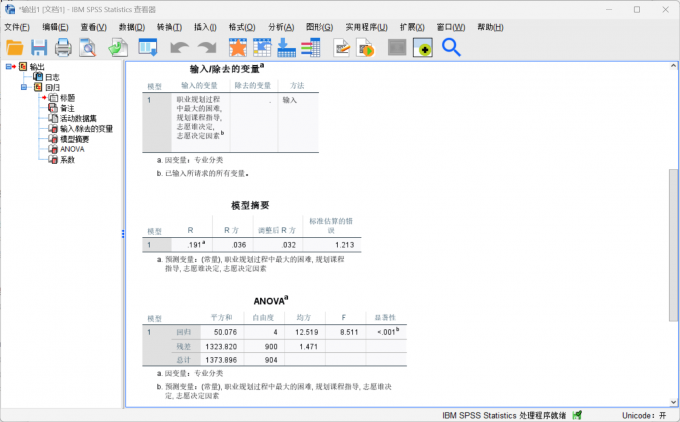680x422 pixels.
Task: Click total 1373.896 cell in ANOVA
Action: [221, 360]
